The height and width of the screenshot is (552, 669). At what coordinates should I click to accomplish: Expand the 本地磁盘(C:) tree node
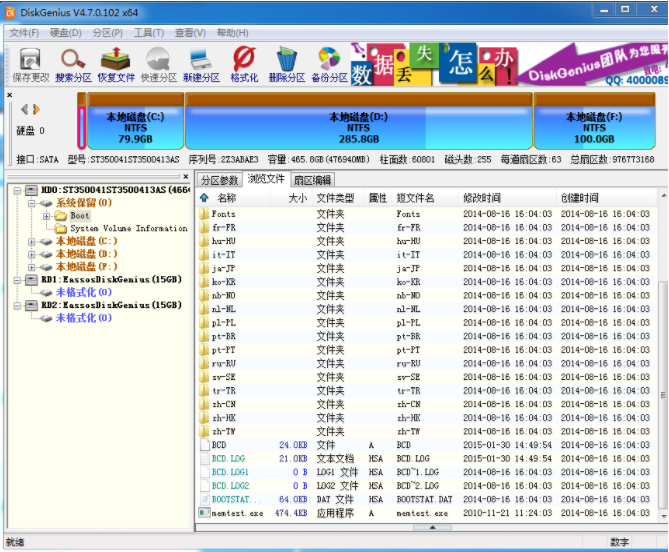click(x=32, y=241)
